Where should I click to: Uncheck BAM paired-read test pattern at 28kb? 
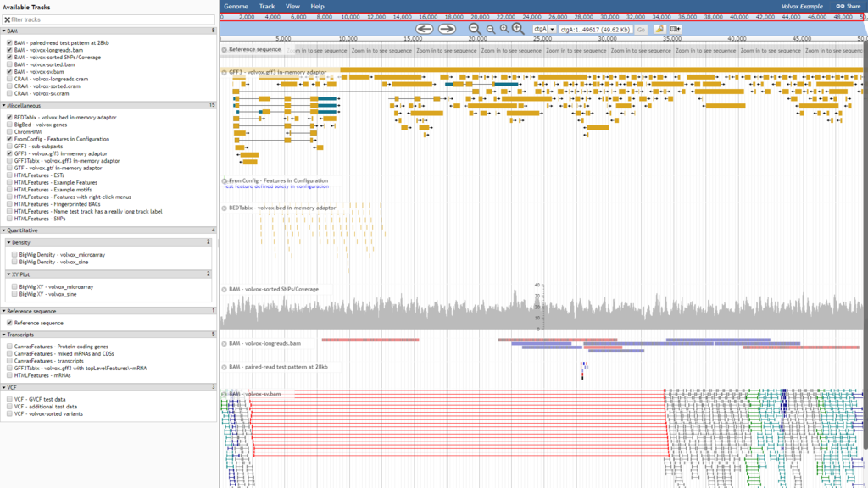[9, 42]
